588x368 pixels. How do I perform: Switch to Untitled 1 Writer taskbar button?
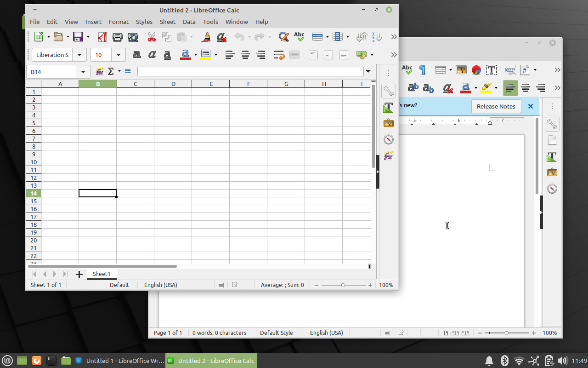point(119,361)
